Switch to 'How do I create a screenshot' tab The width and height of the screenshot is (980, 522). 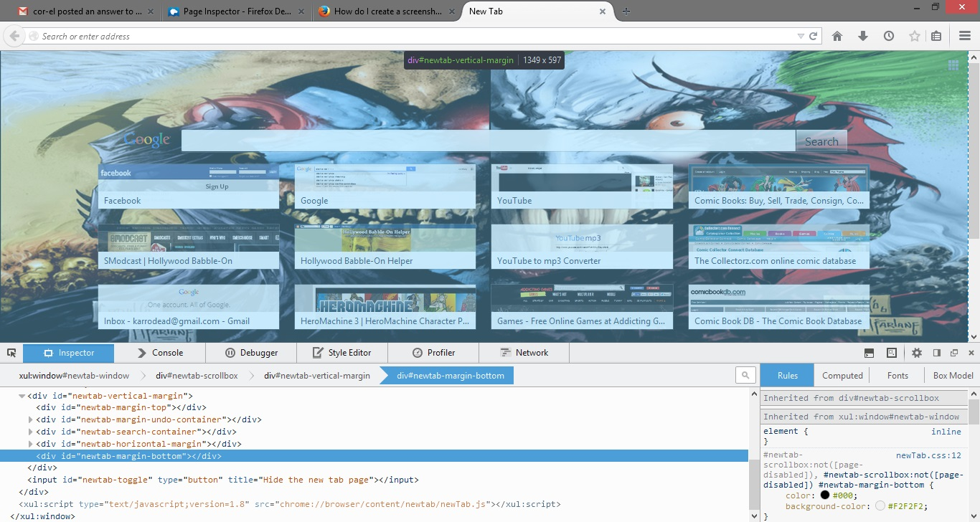[x=386, y=11]
